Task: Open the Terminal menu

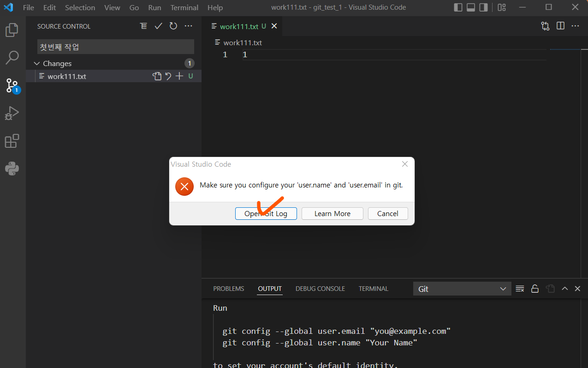Action: click(184, 8)
